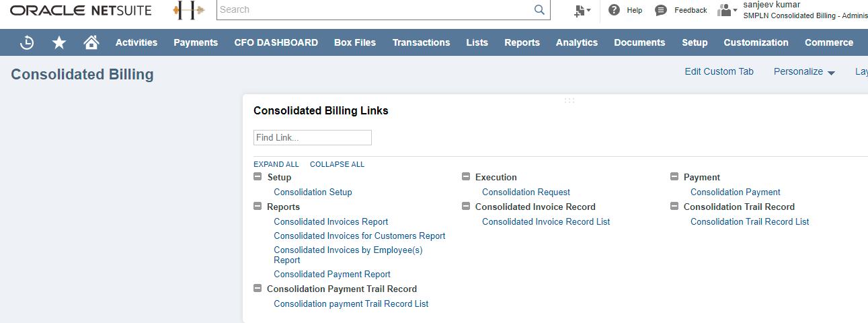Click Edit Custom Tab link
Screen dimensions: 868x323
[x=719, y=71]
